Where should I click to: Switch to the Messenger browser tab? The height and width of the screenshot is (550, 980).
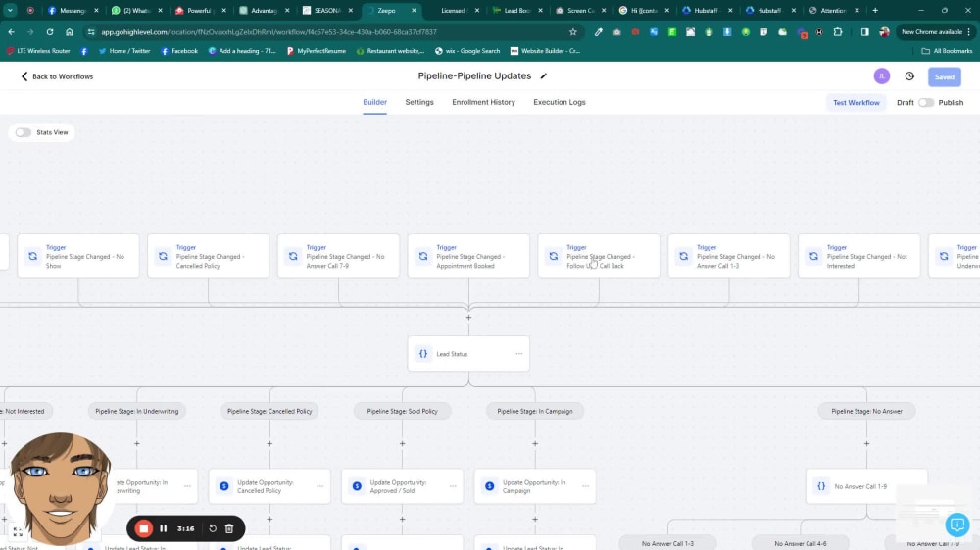[x=73, y=10]
